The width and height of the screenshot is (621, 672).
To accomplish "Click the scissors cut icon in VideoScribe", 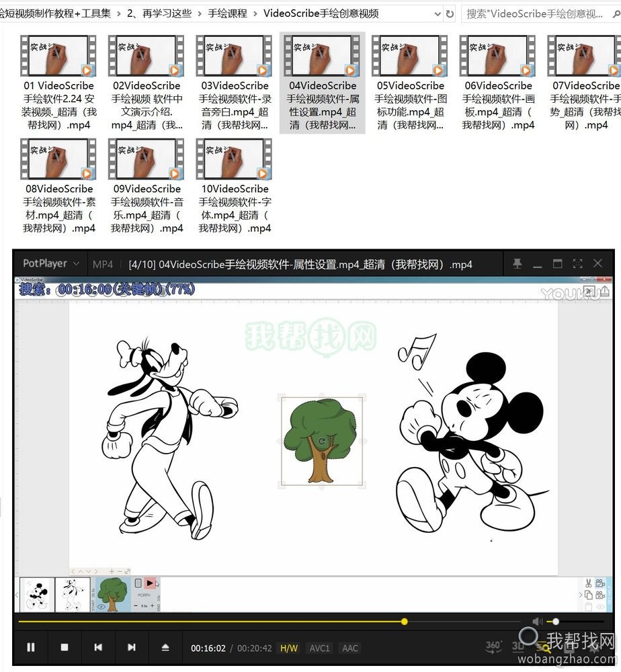I will coord(589,583).
